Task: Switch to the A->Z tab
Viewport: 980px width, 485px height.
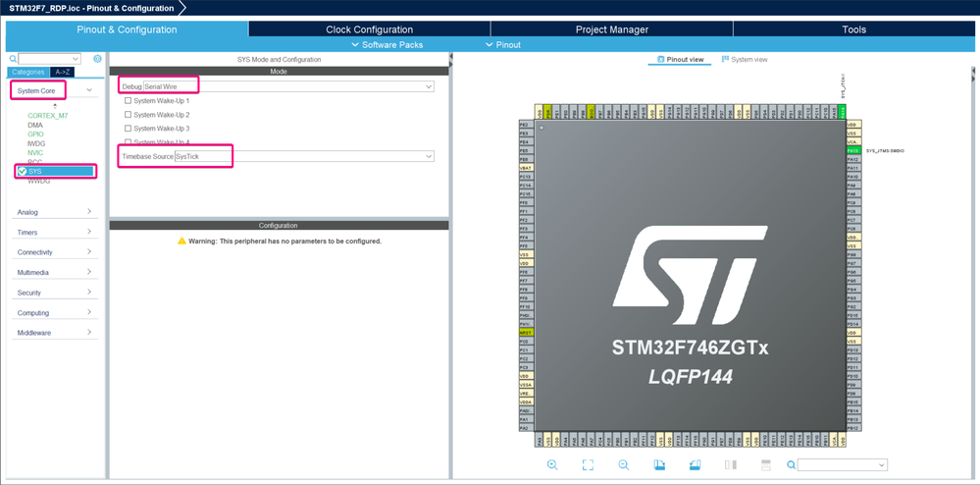Action: 63,72
